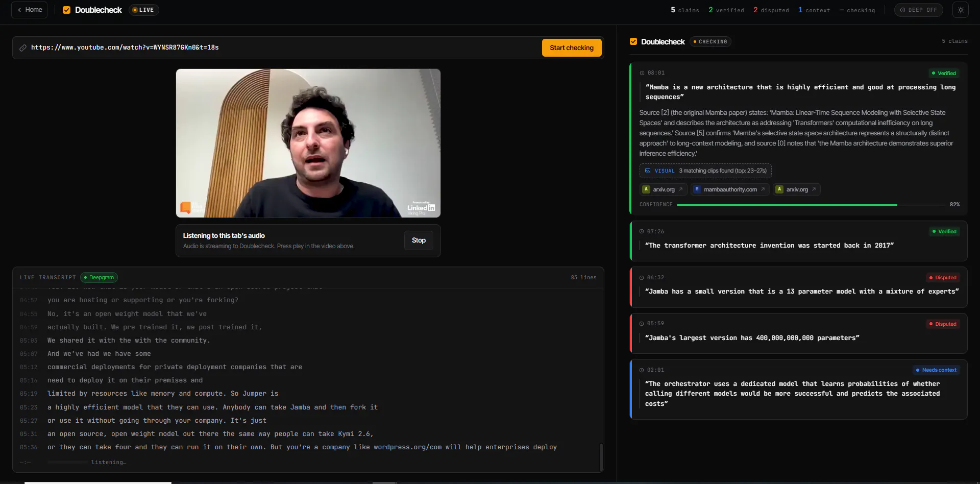Viewport: 980px width, 484px height.
Task: Click the clock icon next to 05:59
Action: pyautogui.click(x=642, y=324)
